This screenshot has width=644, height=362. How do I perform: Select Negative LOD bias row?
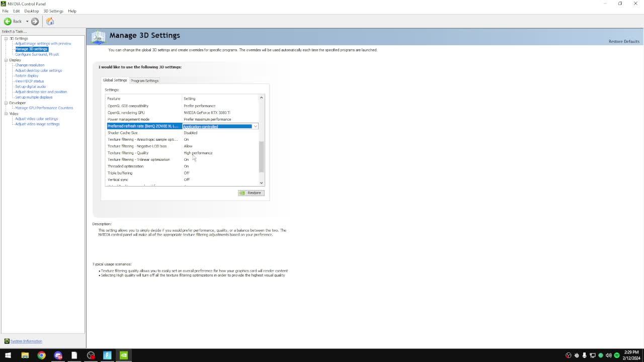point(183,146)
